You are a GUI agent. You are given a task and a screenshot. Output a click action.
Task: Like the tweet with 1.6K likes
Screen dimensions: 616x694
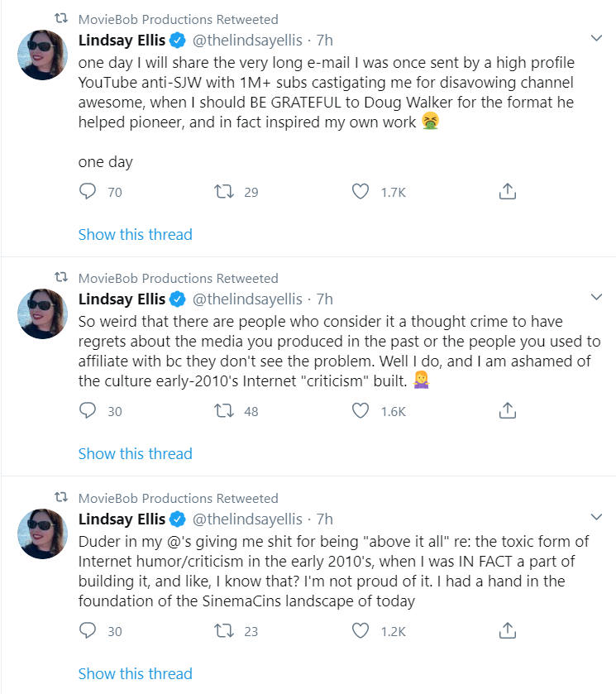[361, 411]
